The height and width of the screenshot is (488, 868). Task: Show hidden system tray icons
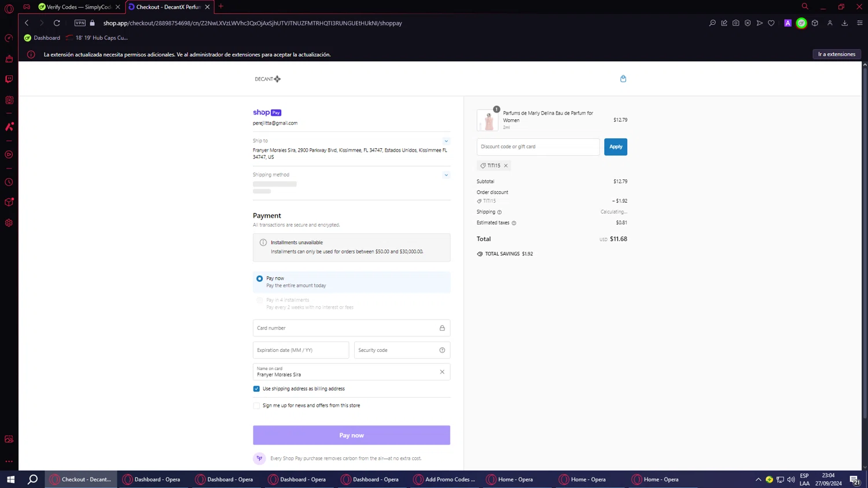[x=758, y=479]
